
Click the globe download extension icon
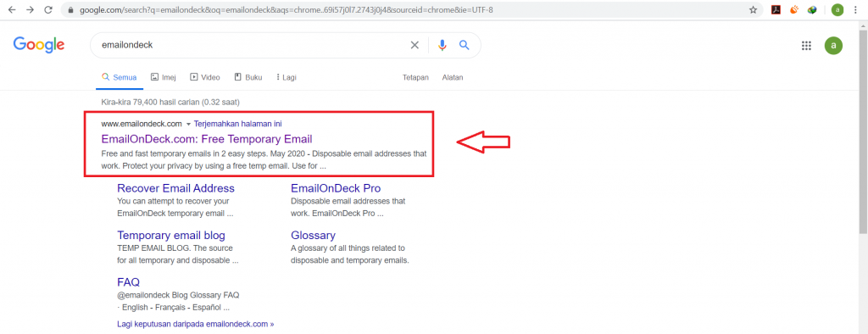(812, 10)
